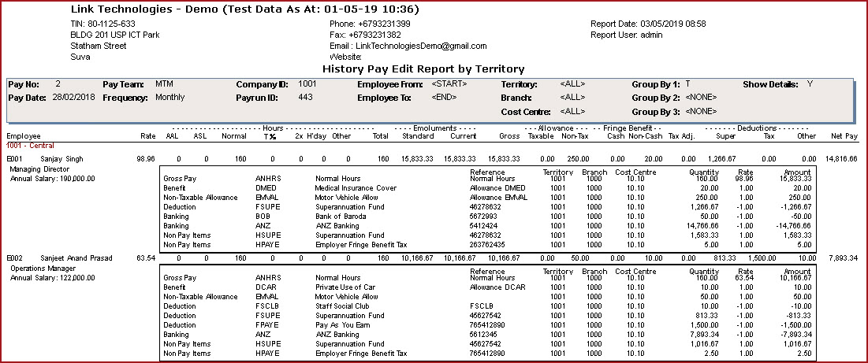This screenshot has width=868, height=363.
Task: Select the amount -7,893.34
Action: click(x=795, y=335)
